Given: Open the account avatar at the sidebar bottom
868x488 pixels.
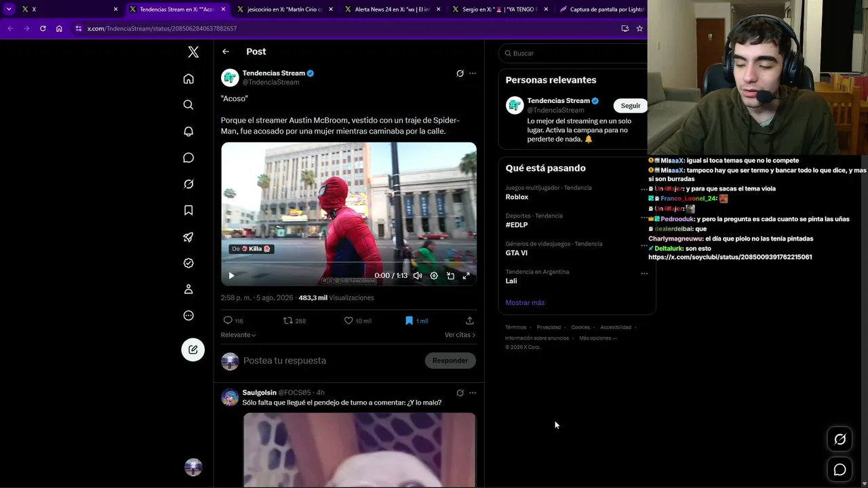Looking at the screenshot, I should [x=193, y=467].
